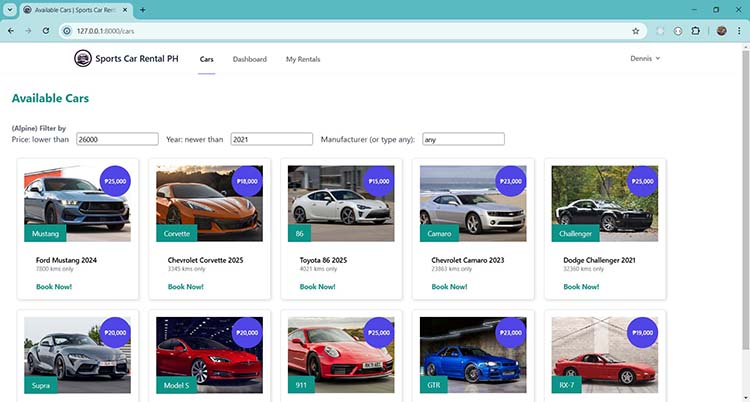Viewport: 750px width, 402px height.
Task: Click the Sports Car Rental PH title
Action: tap(137, 59)
